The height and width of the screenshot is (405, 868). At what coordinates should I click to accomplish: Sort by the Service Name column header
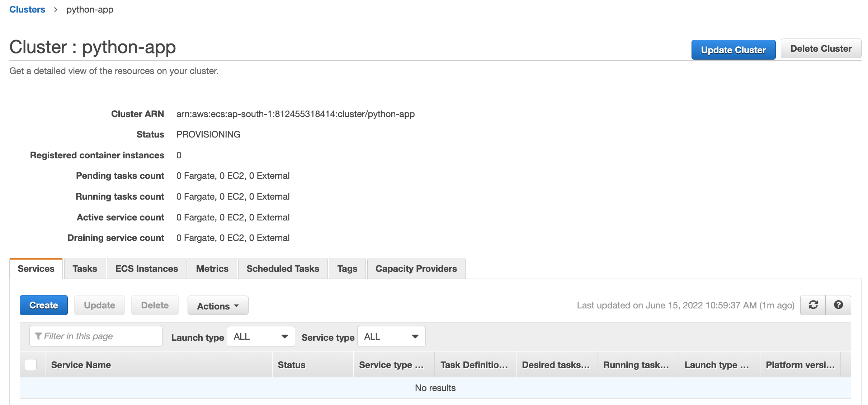tap(81, 364)
